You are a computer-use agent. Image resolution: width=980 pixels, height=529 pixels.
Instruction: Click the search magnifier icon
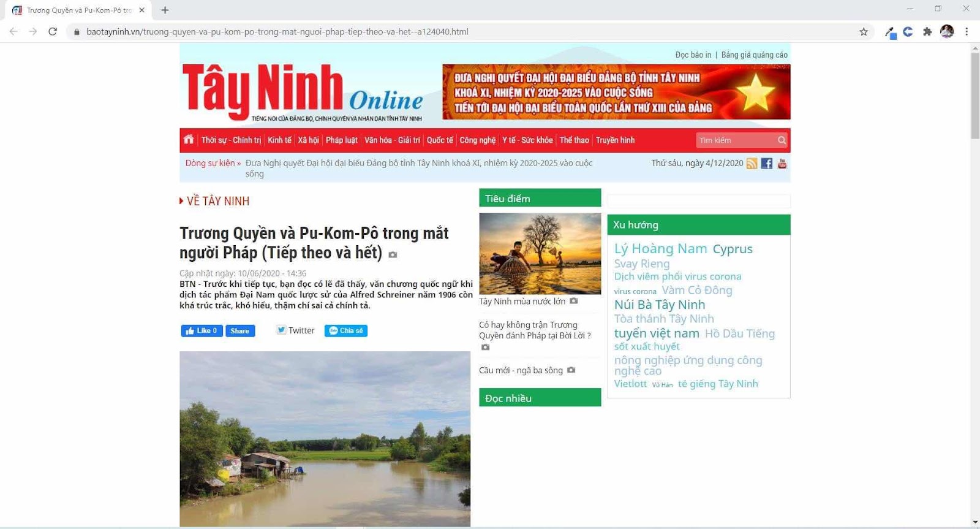pyautogui.click(x=782, y=140)
